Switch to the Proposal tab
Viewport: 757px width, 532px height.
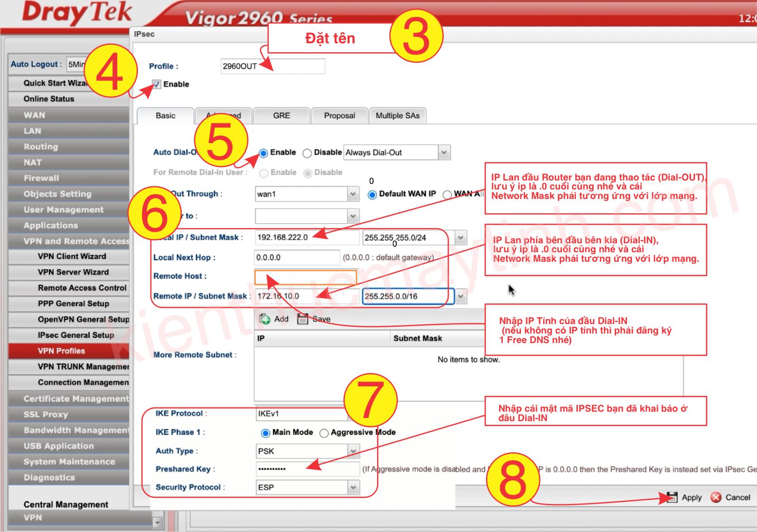339,116
